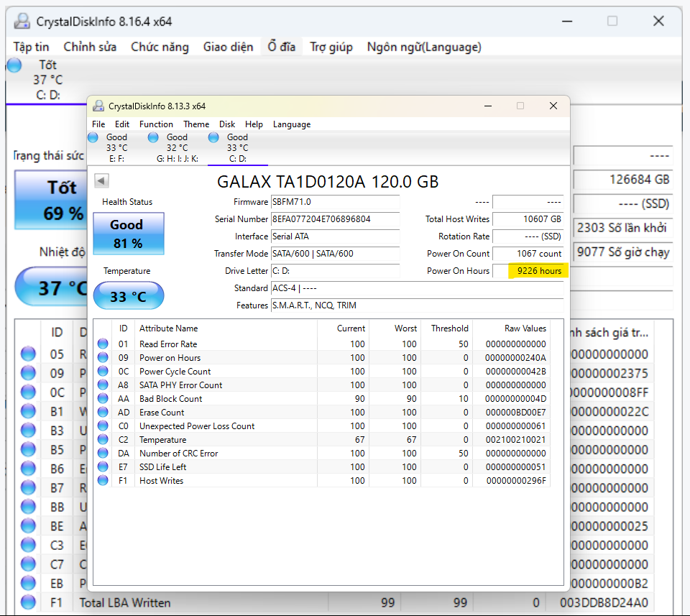690x616 pixels.
Task: Click the Total Host Writes value 10607 GB
Action: [x=528, y=219]
